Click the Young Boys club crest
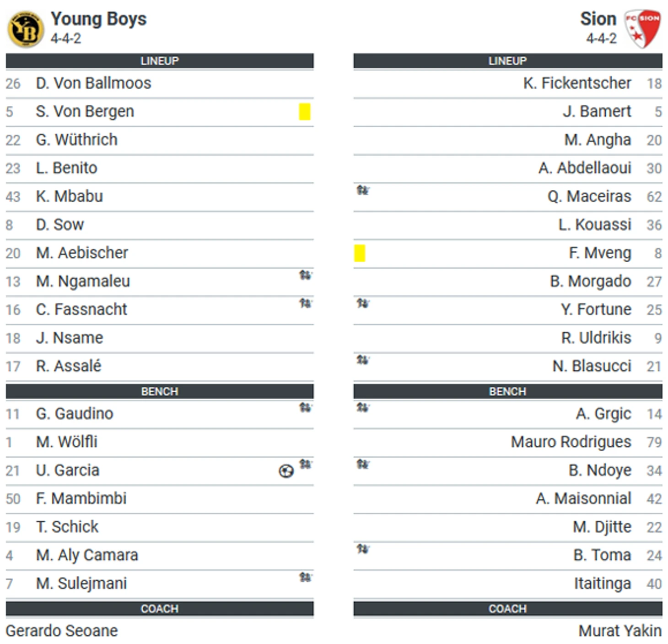Viewport: 668px width, 644px height. (26, 30)
